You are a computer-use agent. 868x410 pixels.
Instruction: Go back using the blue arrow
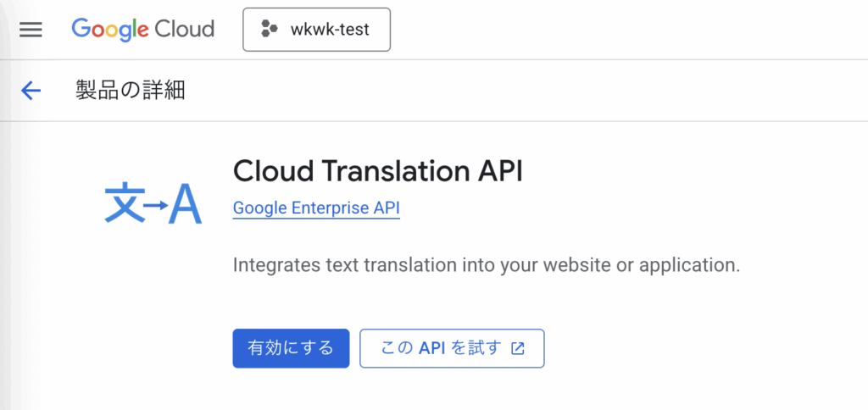tap(31, 90)
